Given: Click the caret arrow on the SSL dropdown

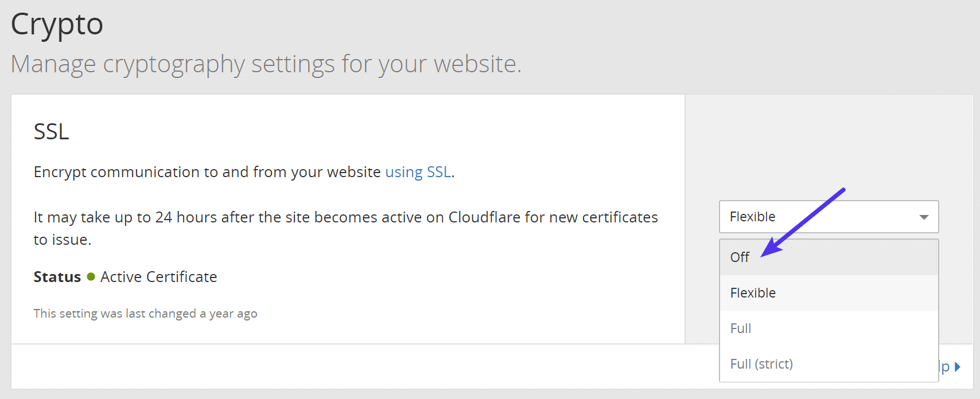Looking at the screenshot, I should pyautogui.click(x=924, y=217).
